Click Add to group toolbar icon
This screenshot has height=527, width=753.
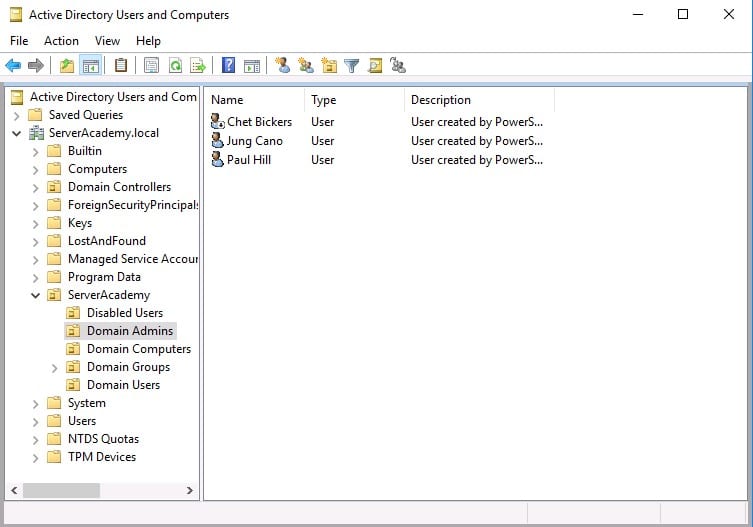point(398,65)
